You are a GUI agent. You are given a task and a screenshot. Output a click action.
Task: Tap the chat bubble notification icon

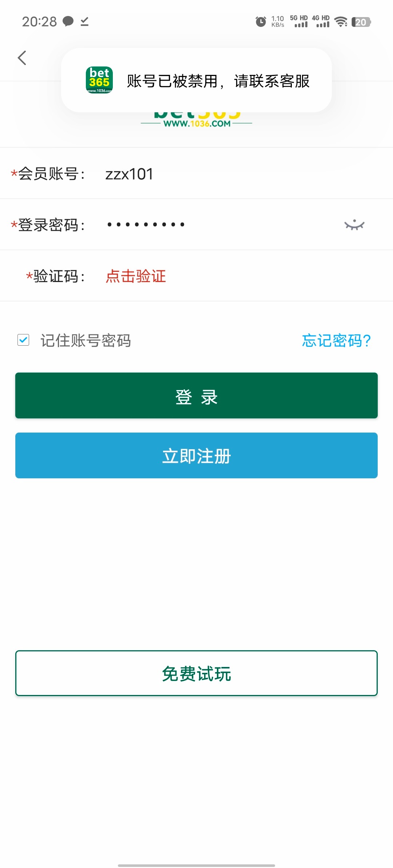(x=68, y=21)
